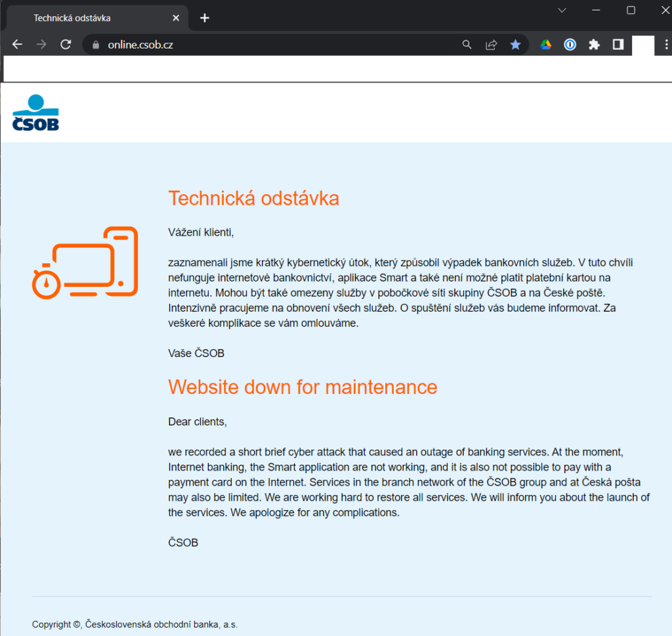This screenshot has width=672, height=636.
Task: Minimize the browser window
Action: [596, 11]
